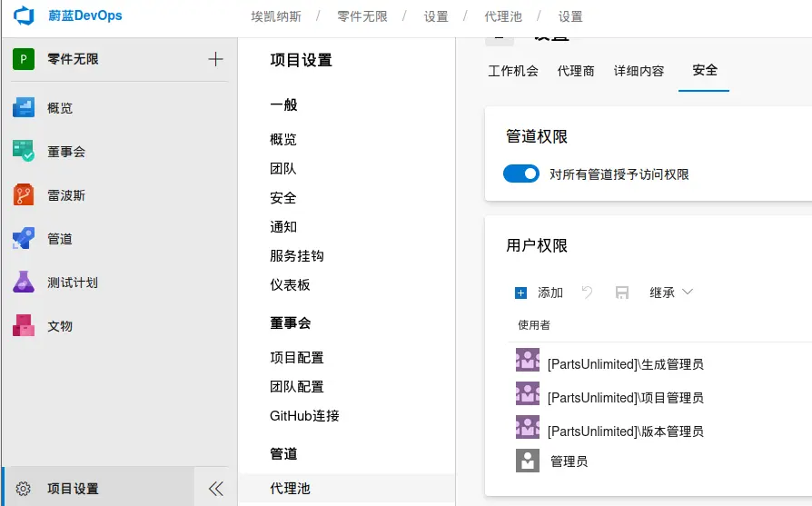812x506 pixels.
Task: Collapse the sidebar with the double-chevron icon
Action: (x=216, y=489)
